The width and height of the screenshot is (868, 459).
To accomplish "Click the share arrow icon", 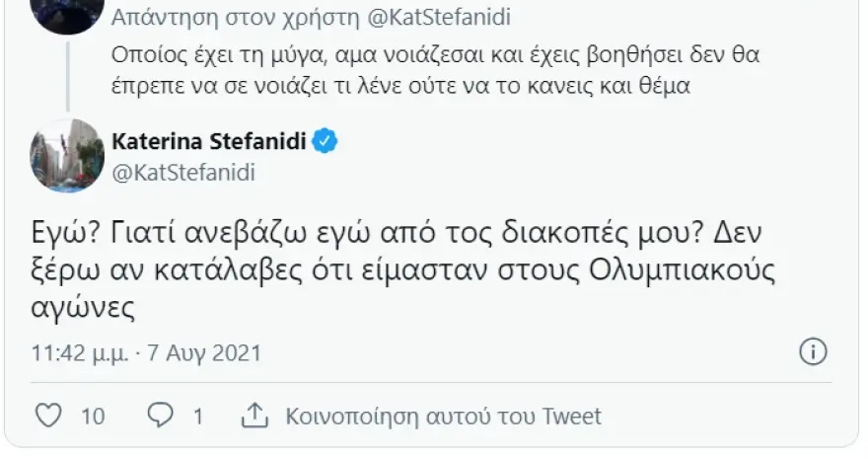I will click(x=254, y=415).
